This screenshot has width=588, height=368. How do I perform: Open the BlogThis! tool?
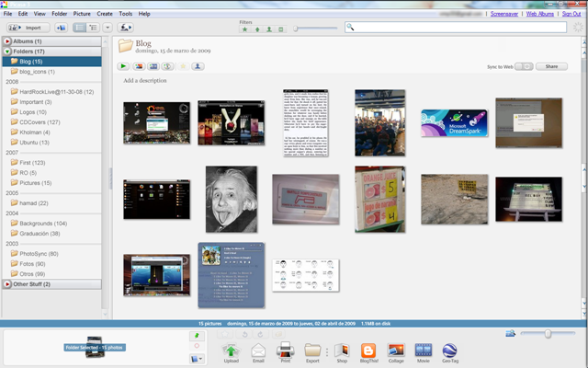click(368, 353)
